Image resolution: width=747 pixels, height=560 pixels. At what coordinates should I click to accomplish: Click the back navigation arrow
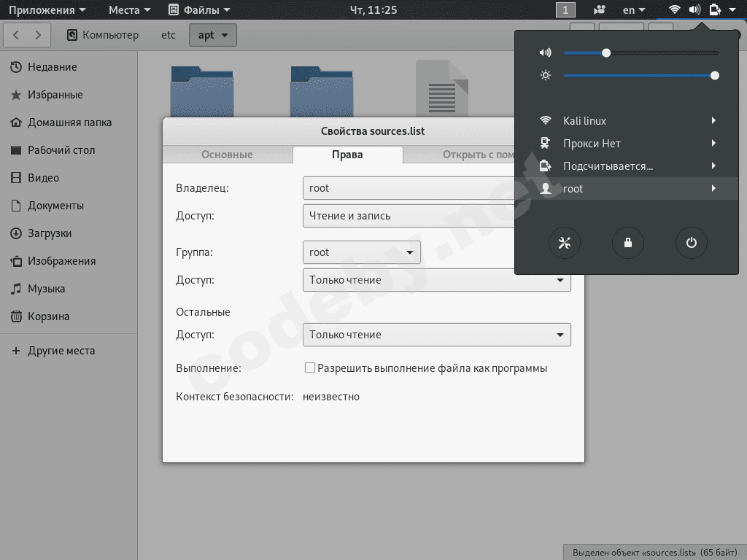(x=17, y=34)
